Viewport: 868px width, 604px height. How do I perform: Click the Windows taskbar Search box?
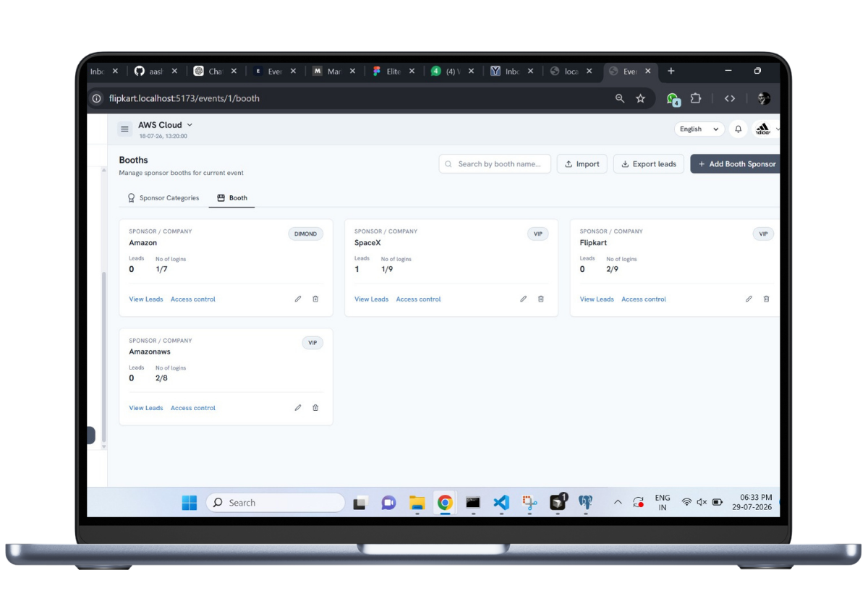275,503
